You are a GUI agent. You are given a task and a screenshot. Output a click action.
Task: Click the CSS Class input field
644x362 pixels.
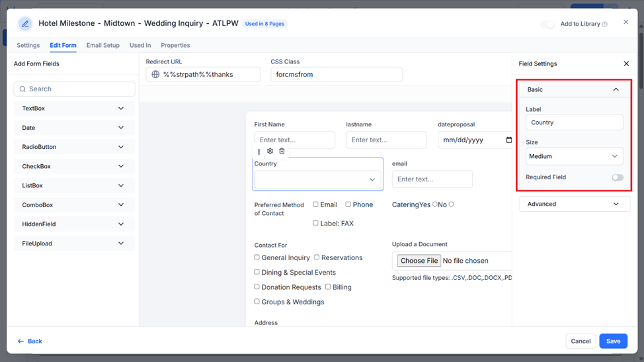pos(337,74)
